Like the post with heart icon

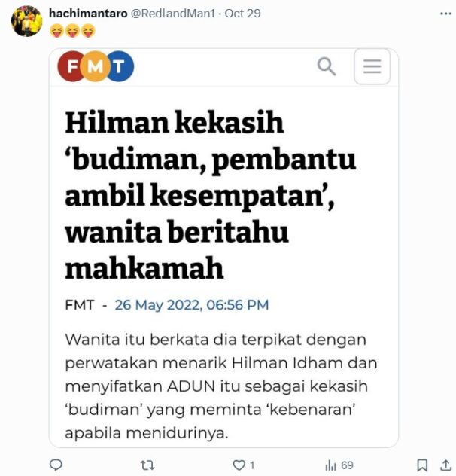[x=239, y=465]
